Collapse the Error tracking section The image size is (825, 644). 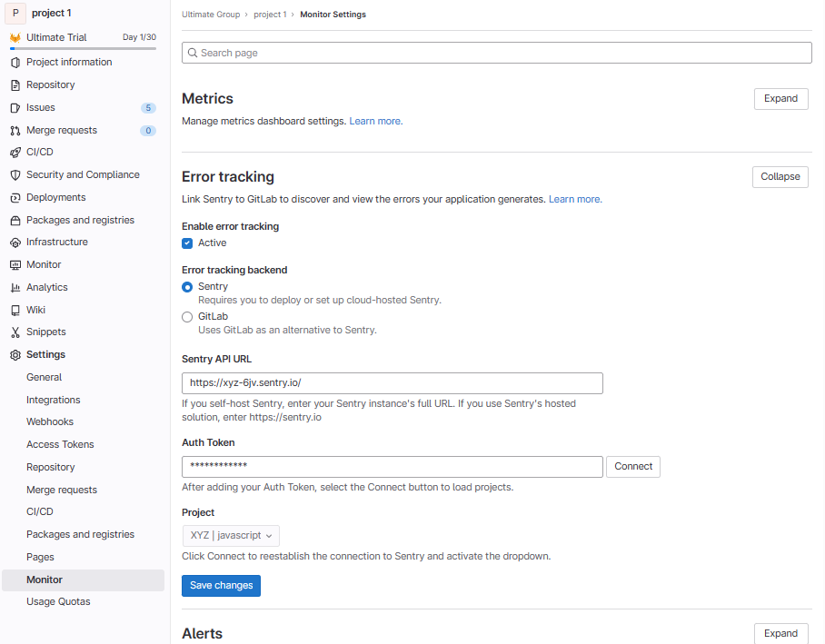pos(780,176)
